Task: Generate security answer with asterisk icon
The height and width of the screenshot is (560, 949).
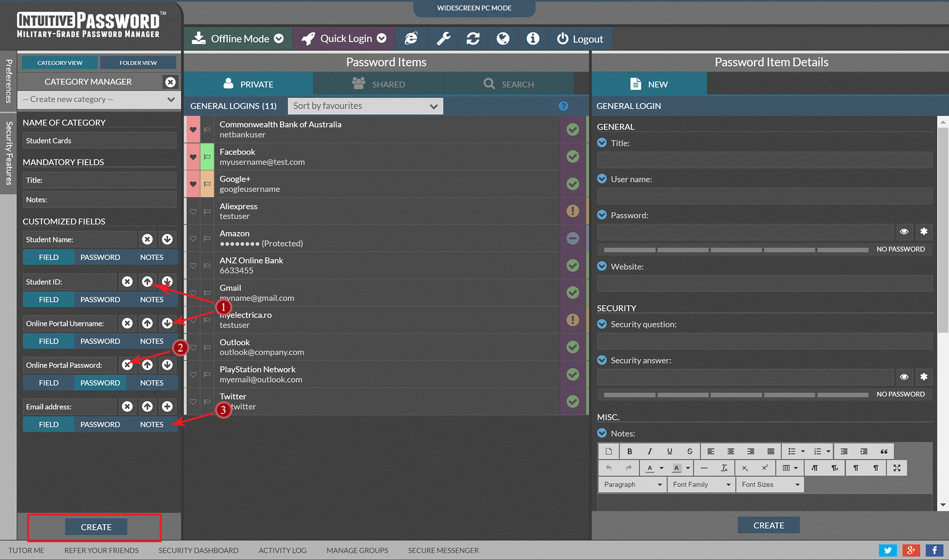Action: pos(923,377)
